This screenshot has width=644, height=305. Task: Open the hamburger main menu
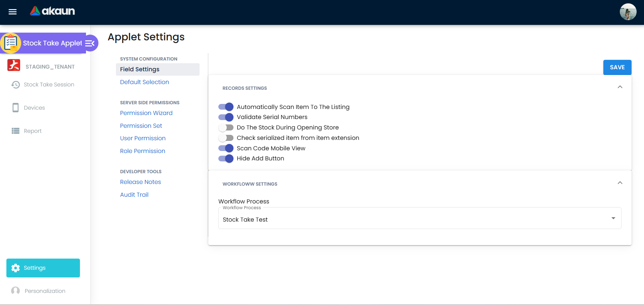point(12,12)
